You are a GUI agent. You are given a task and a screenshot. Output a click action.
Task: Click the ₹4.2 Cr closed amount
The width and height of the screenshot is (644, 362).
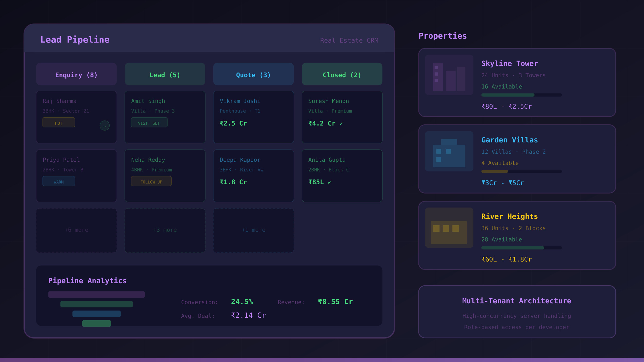(x=322, y=123)
